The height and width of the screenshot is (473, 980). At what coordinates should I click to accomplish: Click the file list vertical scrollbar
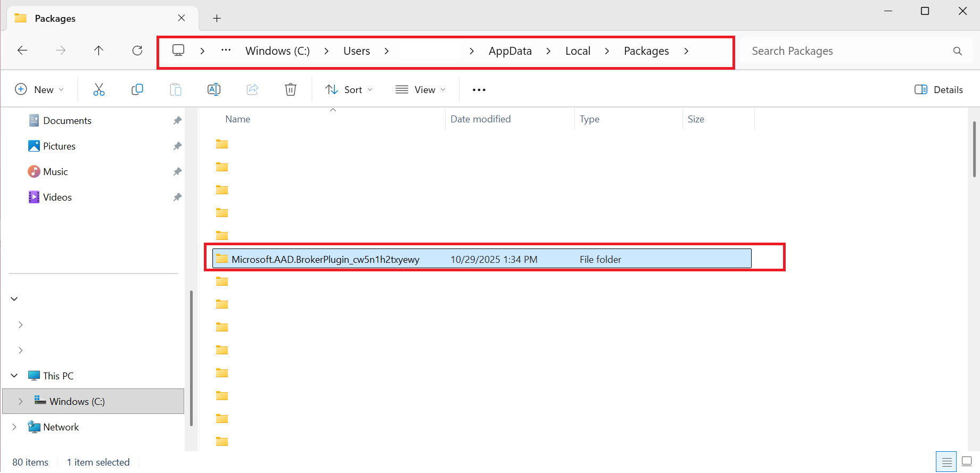(974, 149)
